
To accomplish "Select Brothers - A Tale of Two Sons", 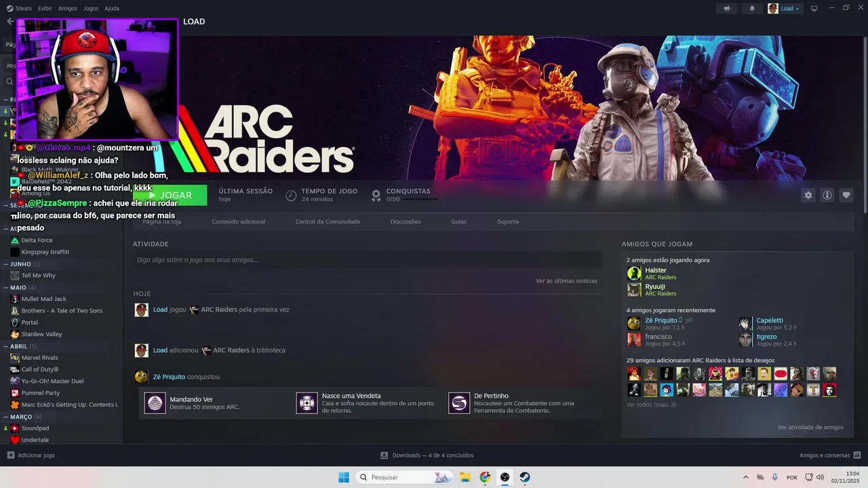I will point(62,310).
